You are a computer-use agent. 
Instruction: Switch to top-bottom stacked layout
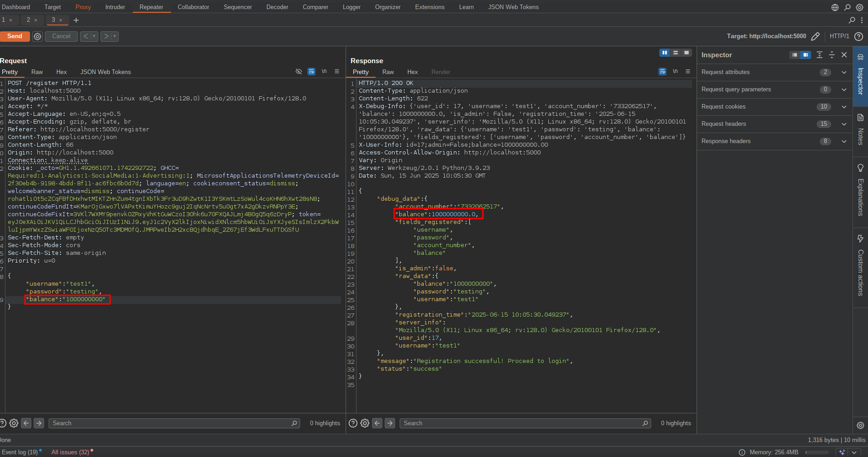[x=676, y=53]
